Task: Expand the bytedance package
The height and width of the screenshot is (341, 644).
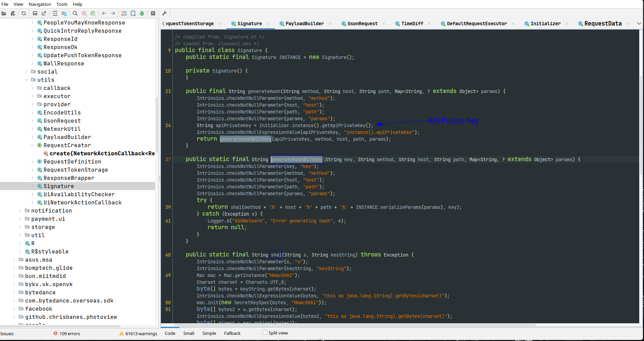Action: (x=14, y=292)
